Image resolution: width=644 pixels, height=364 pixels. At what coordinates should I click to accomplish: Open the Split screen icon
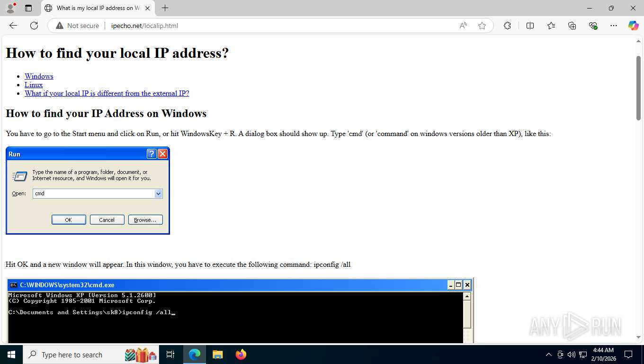coord(530,26)
